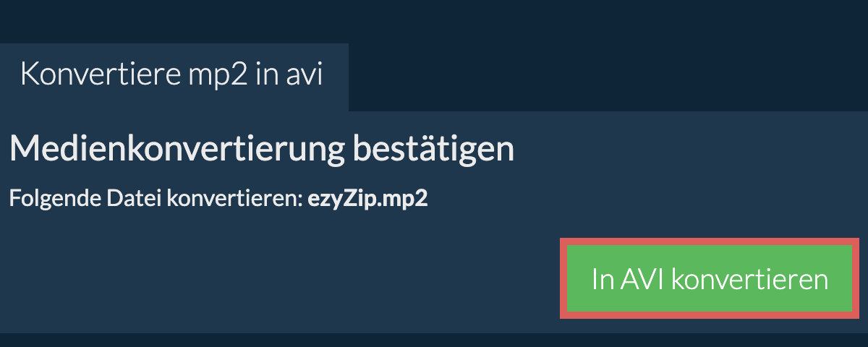Click the ezyZip.mp2 file name
The image size is (868, 347).
tap(368, 199)
